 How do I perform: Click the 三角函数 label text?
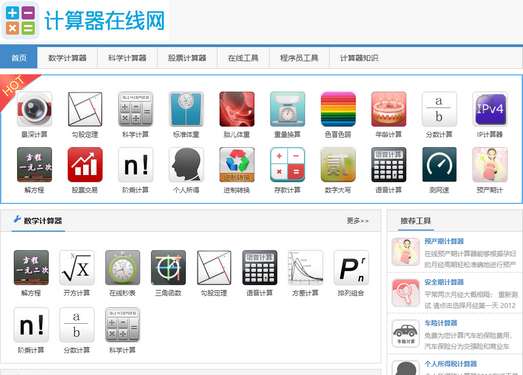[168, 293]
